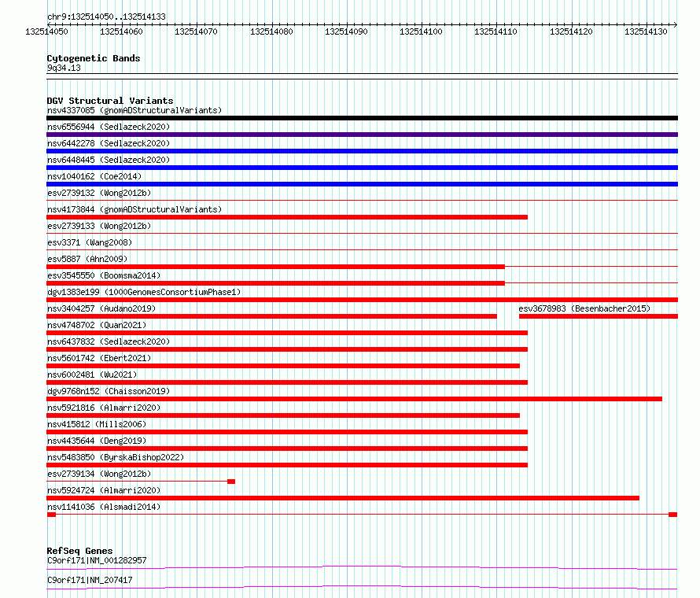700x598 pixels.
Task: Click dgv9768n152 (Chaisson2019) label
Action: 109,391
